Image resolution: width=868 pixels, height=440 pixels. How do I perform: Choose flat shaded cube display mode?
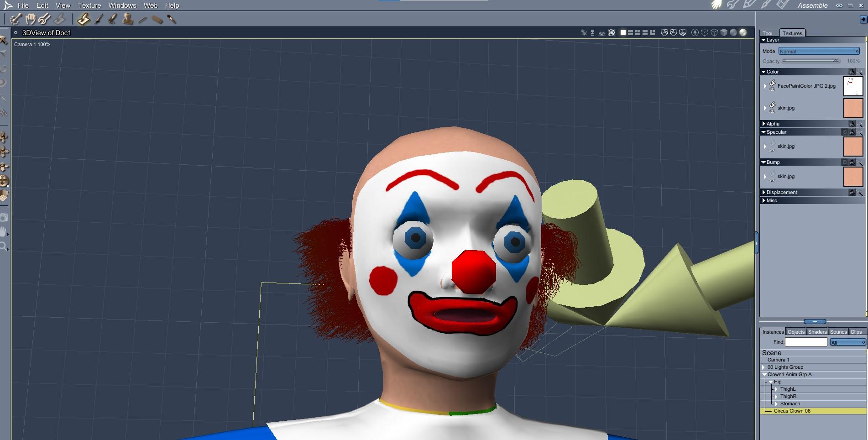pos(724,32)
